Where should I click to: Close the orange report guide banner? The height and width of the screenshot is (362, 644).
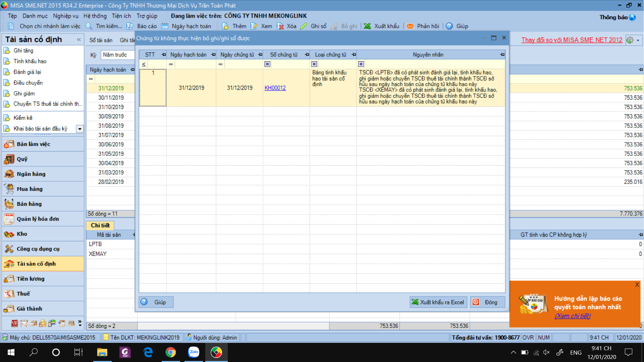pyautogui.click(x=637, y=285)
